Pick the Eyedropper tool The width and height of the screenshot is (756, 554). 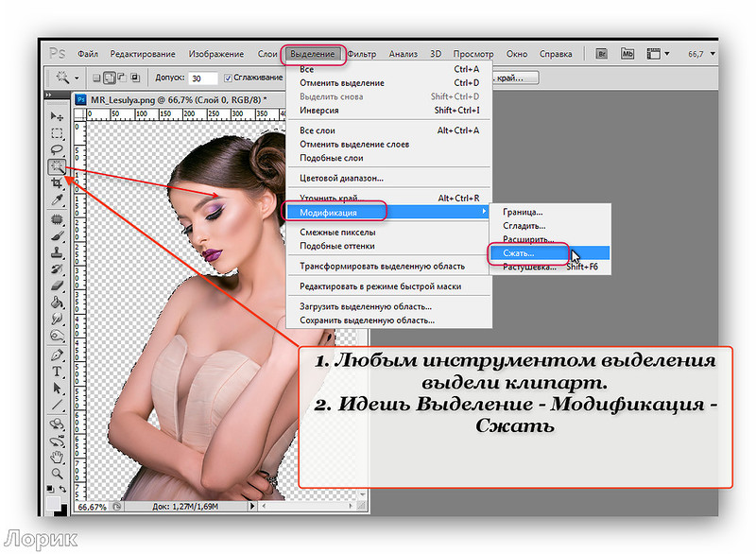click(x=57, y=200)
